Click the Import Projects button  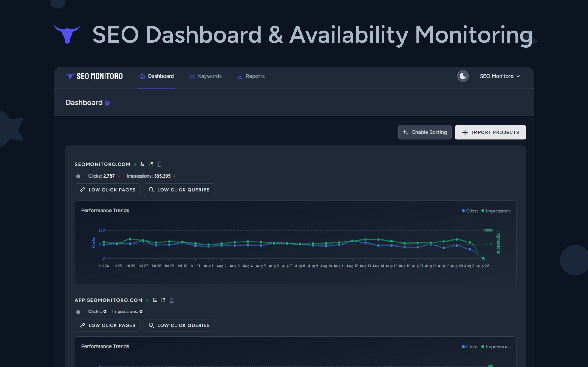point(490,132)
